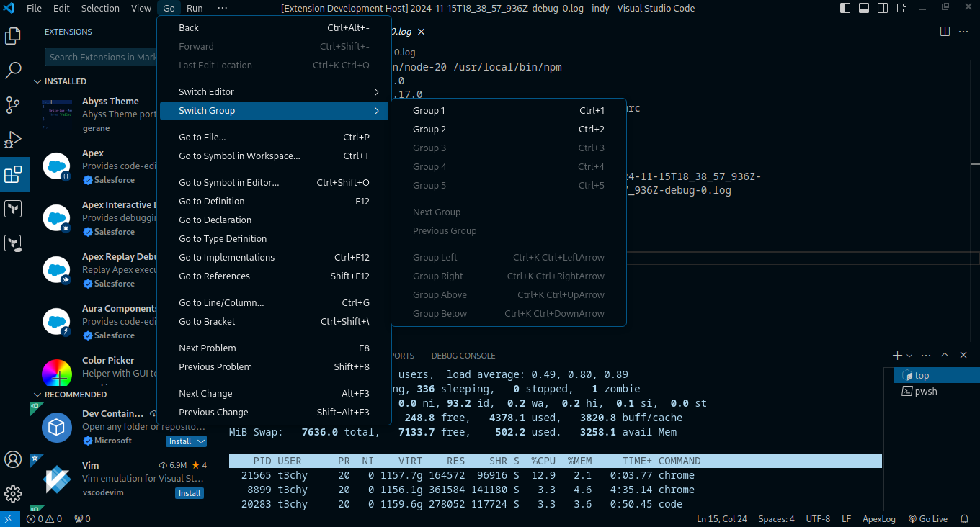The image size is (980, 527).
Task: Open the editor More Actions ellipsis
Action: coord(965,32)
